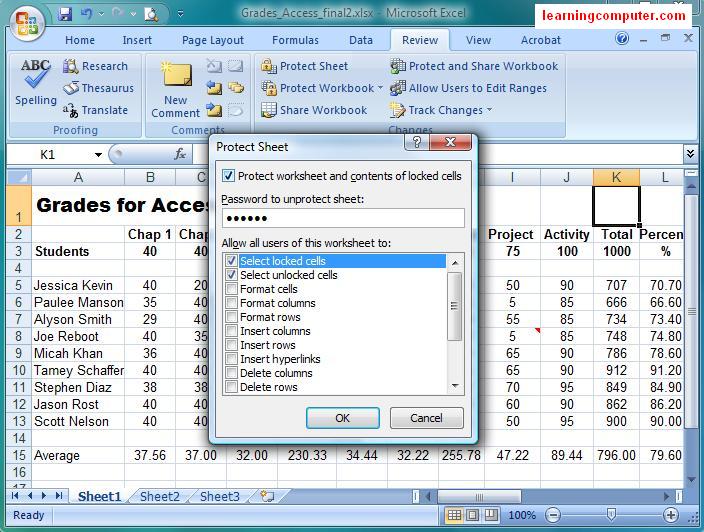The height and width of the screenshot is (532, 704).
Task: Click the Protect Sheet dialog help button
Action: pos(417,143)
